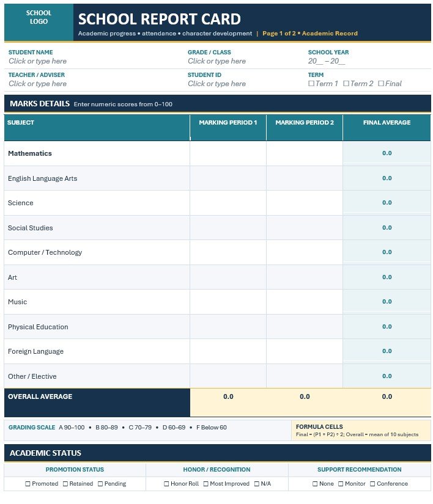Click Physical Education Marking Period 1 cell

coord(228,327)
